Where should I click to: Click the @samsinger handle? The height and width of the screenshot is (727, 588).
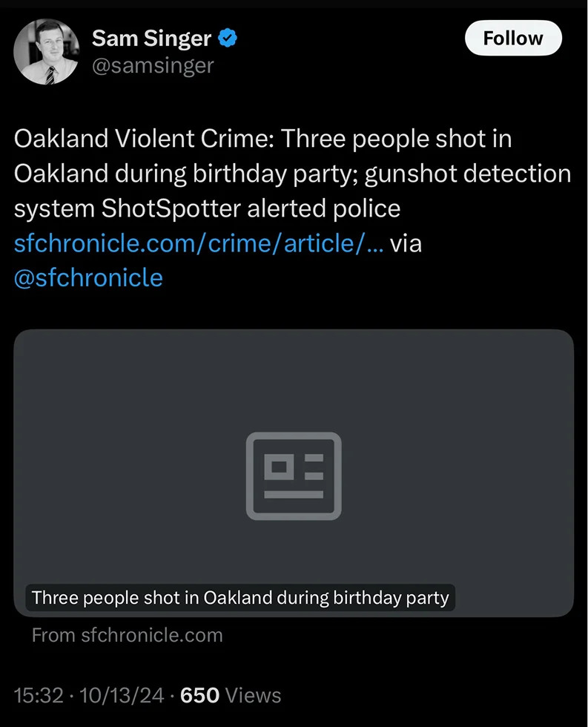coord(152,65)
